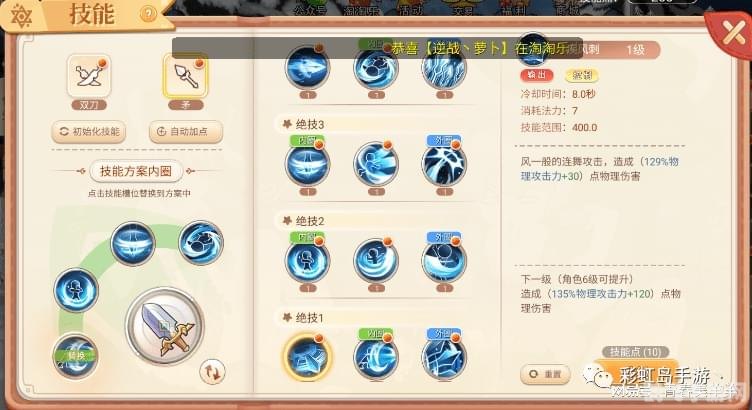Viewport: 752px width, 410px height.
Task: Tap the large sword basic attack slot
Action: (x=165, y=326)
